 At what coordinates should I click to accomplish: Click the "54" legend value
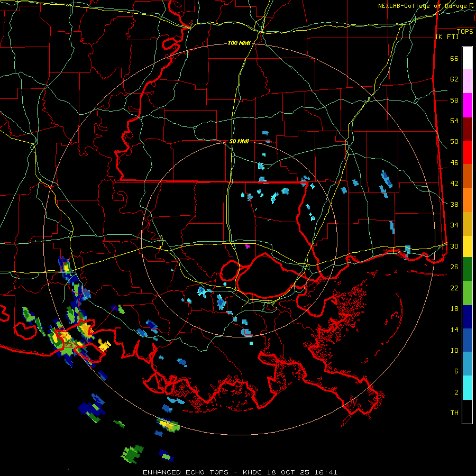[454, 121]
